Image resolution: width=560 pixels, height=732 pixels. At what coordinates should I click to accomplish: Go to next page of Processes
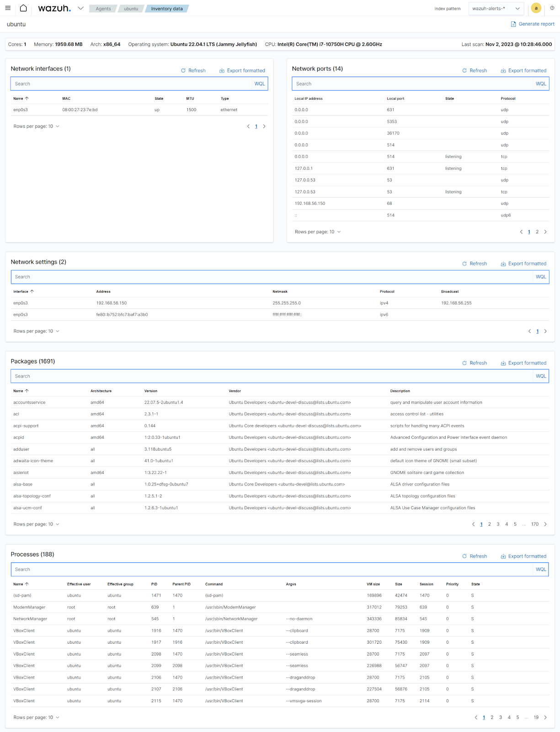tap(545, 717)
